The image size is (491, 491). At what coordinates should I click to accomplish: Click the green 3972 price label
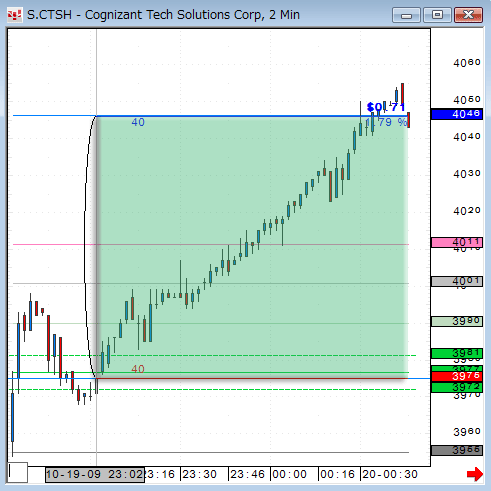[x=457, y=387]
